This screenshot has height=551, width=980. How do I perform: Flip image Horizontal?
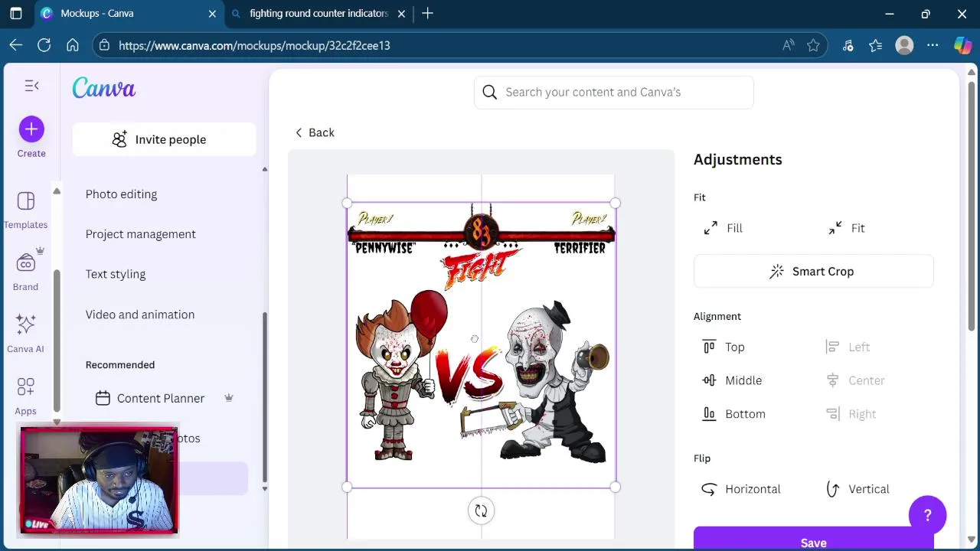click(x=741, y=489)
